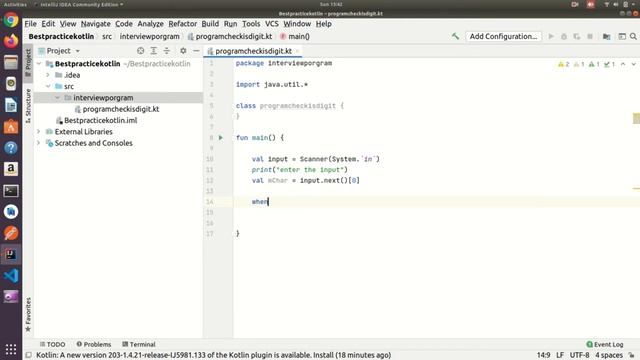The image size is (640, 360).
Task: Toggle the Project tool window stripe
Action: click(28, 63)
